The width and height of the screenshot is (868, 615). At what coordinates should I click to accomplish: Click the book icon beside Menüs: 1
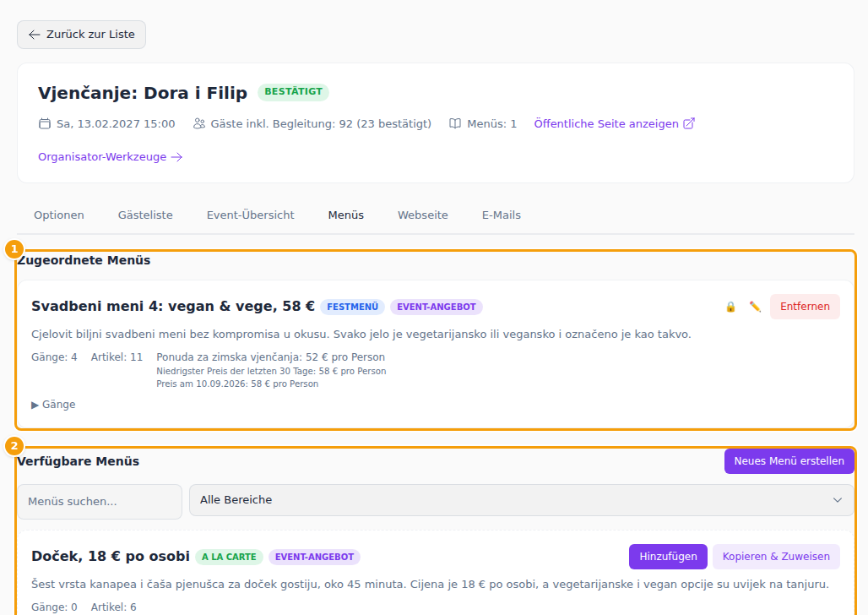coord(455,123)
